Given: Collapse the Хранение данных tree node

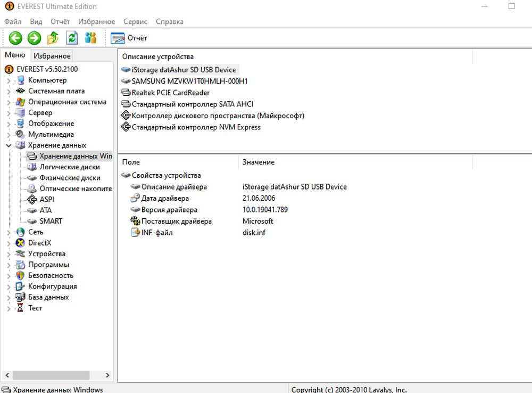Looking at the screenshot, I should (9, 145).
